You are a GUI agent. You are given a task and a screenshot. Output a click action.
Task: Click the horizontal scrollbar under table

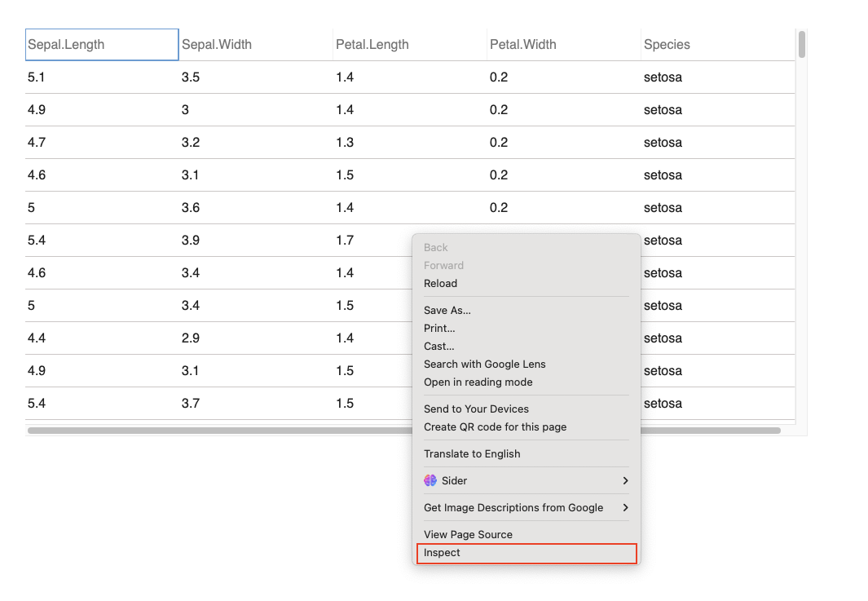[x=220, y=430]
